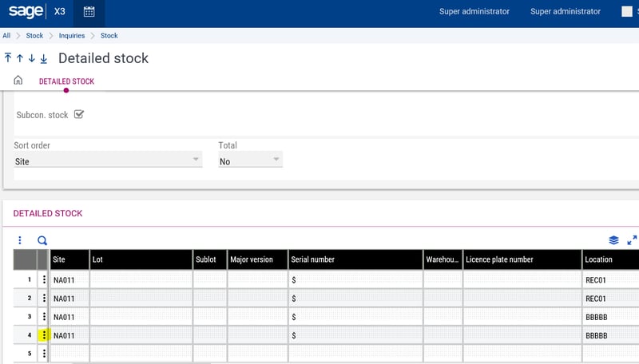Go to previous record arrow

[x=20, y=58]
